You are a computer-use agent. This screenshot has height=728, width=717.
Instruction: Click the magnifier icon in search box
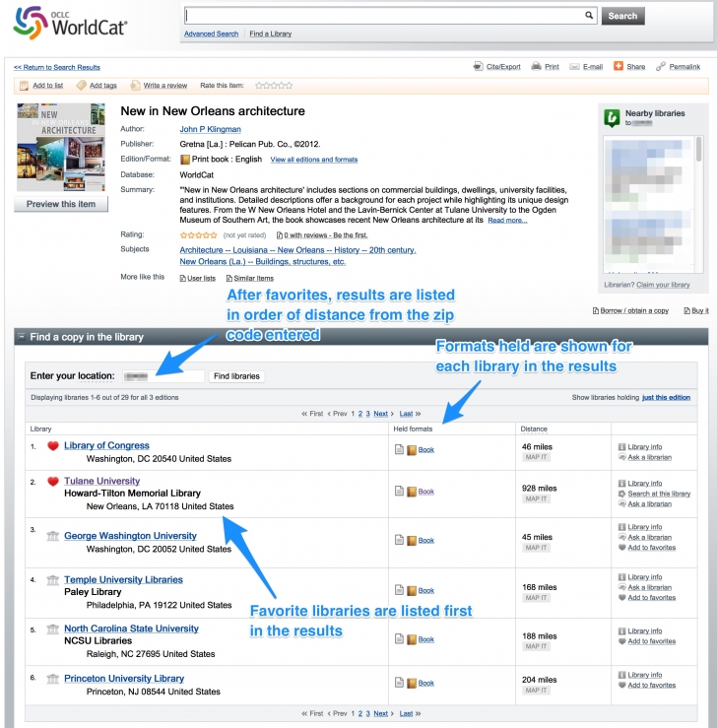point(588,16)
